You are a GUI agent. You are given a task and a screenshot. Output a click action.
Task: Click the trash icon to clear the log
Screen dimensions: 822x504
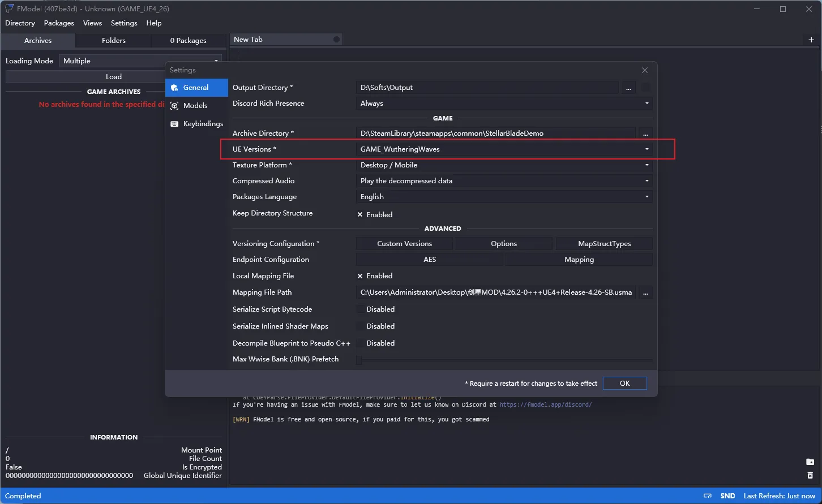coord(810,475)
